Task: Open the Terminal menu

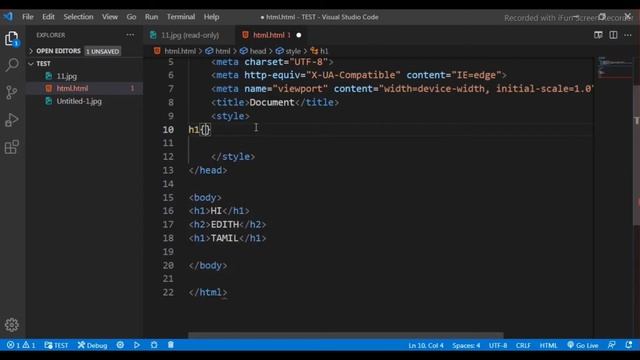Action: coord(180,17)
